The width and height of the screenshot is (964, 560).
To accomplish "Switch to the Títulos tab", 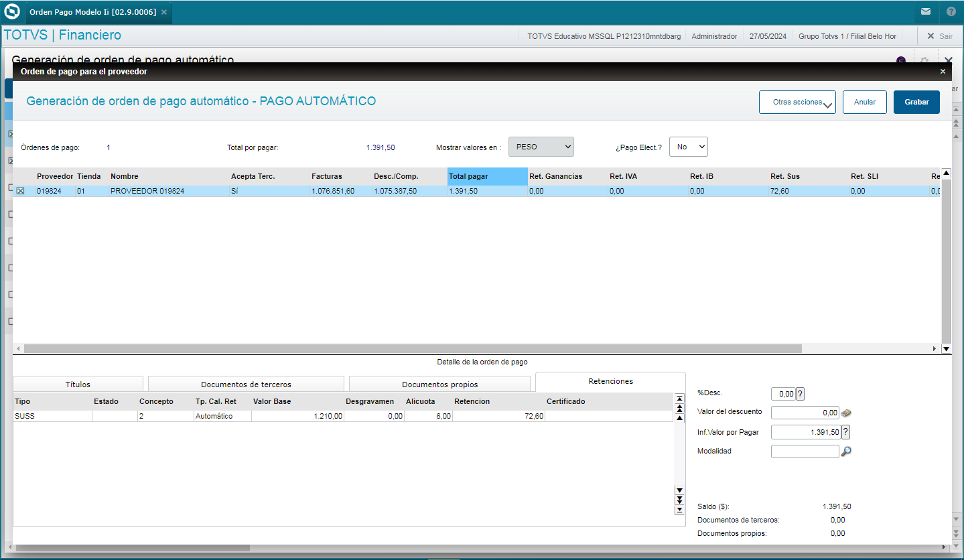I will (x=78, y=384).
